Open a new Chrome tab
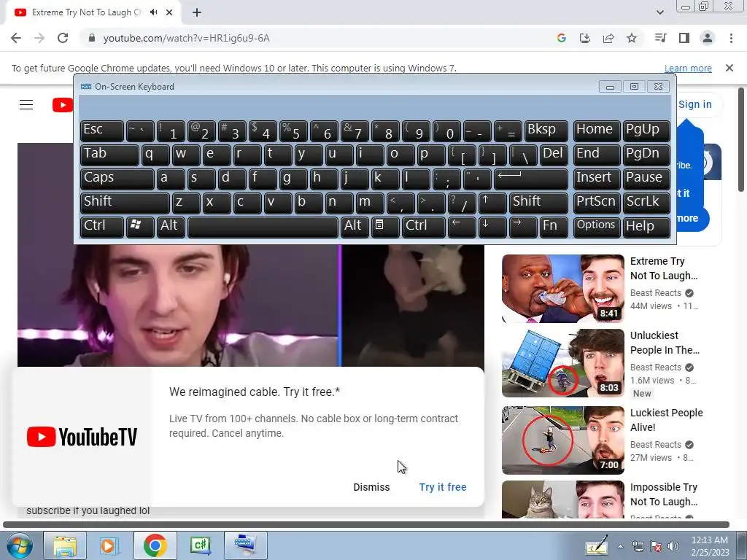747x560 pixels. coord(197,13)
